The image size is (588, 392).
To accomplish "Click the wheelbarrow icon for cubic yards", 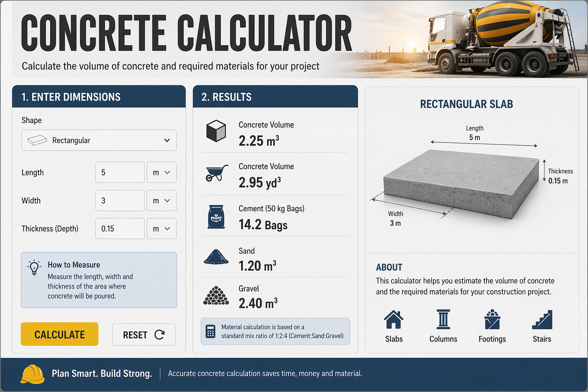I will pyautogui.click(x=217, y=173).
